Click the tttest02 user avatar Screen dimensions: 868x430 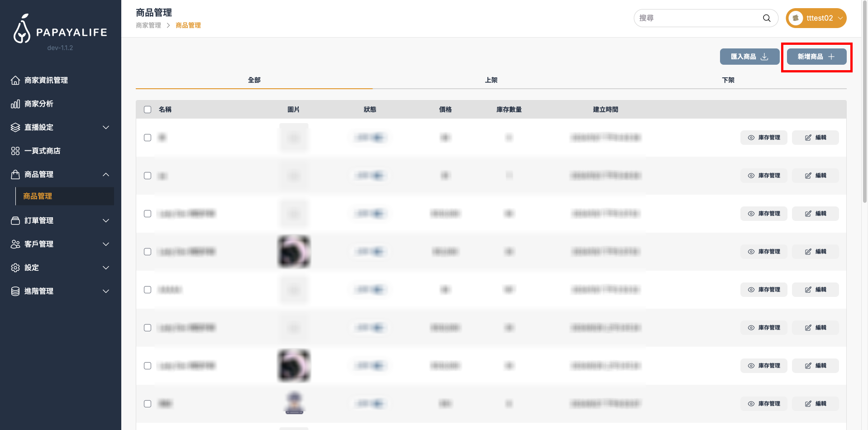coord(796,18)
